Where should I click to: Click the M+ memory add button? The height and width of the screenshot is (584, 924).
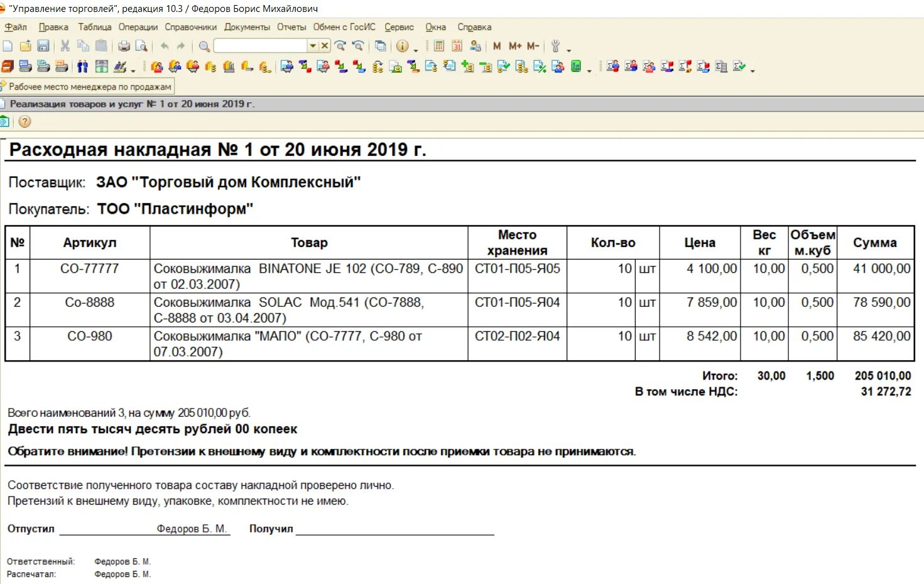tap(515, 46)
